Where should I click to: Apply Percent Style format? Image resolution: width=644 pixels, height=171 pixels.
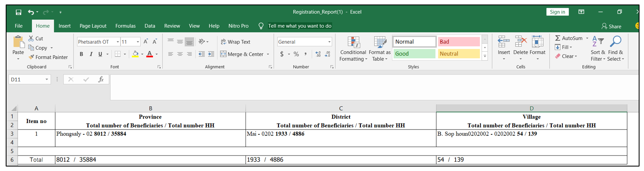[x=297, y=54]
